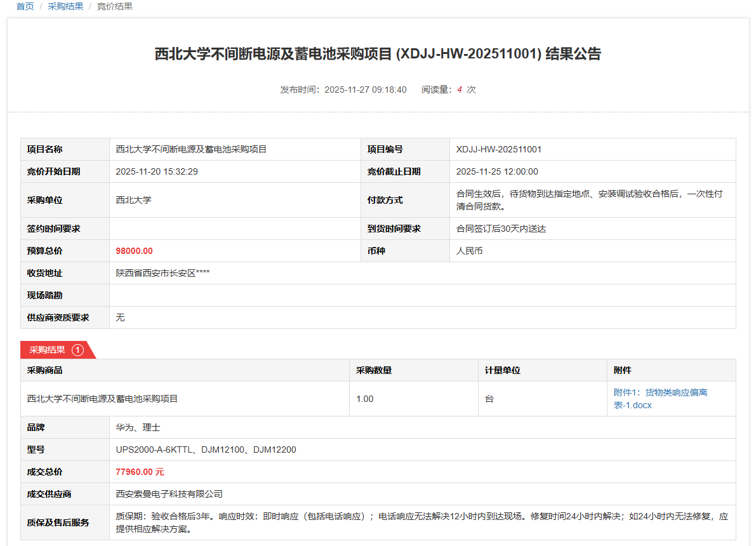Click the 竞价结果 breadcrumb text

coord(114,6)
